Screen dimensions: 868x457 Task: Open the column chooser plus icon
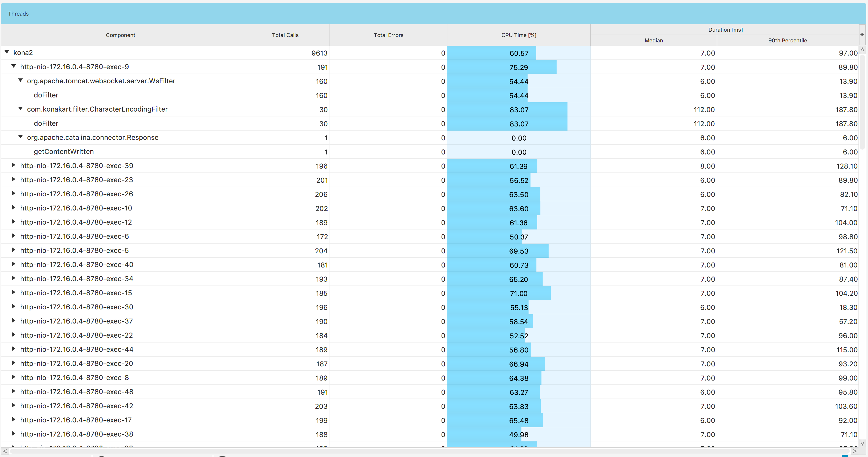(862, 34)
